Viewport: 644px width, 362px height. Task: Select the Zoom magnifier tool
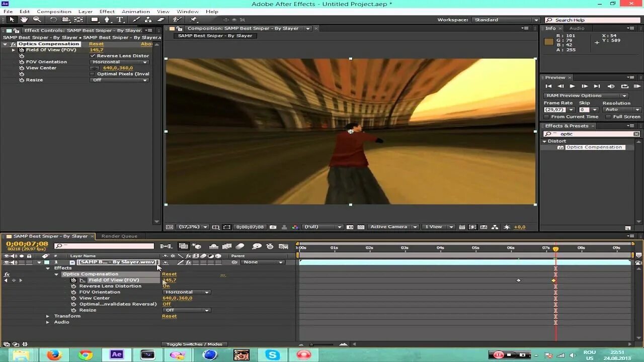coord(37,20)
